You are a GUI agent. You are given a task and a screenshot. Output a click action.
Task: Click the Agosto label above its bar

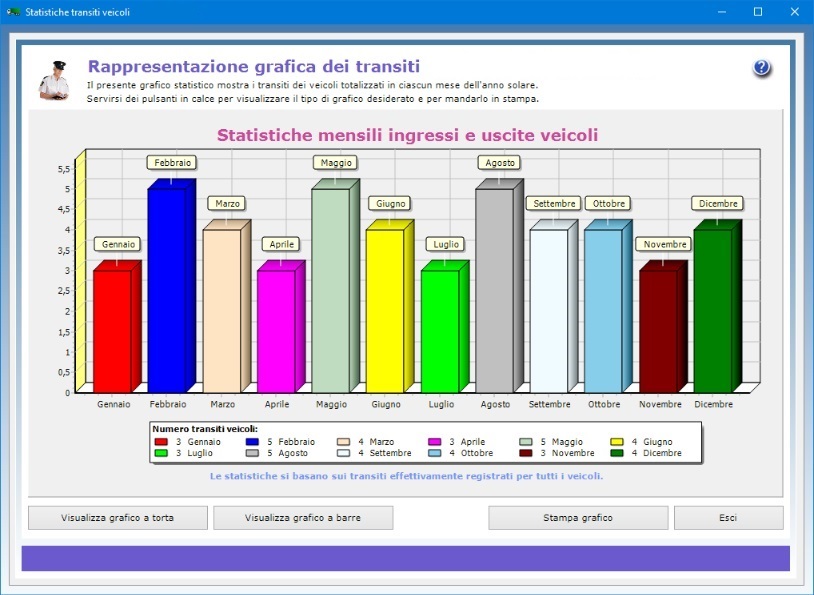tap(500, 163)
